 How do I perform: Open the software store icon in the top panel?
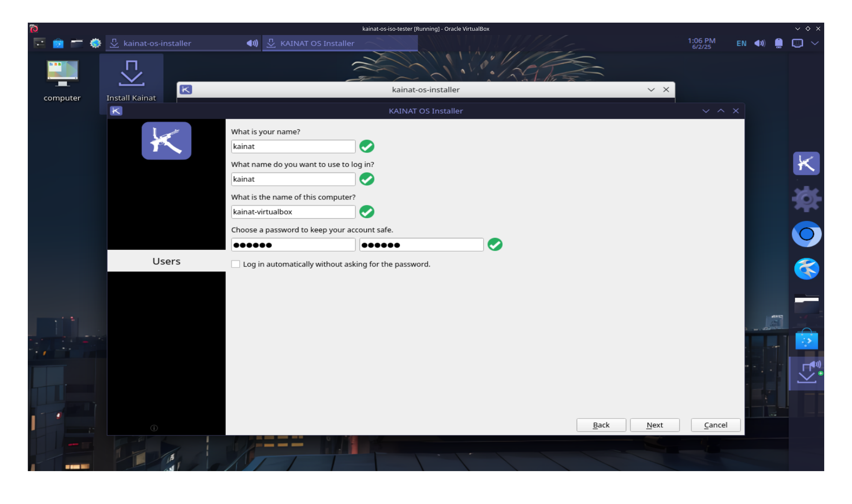pyautogui.click(x=58, y=43)
